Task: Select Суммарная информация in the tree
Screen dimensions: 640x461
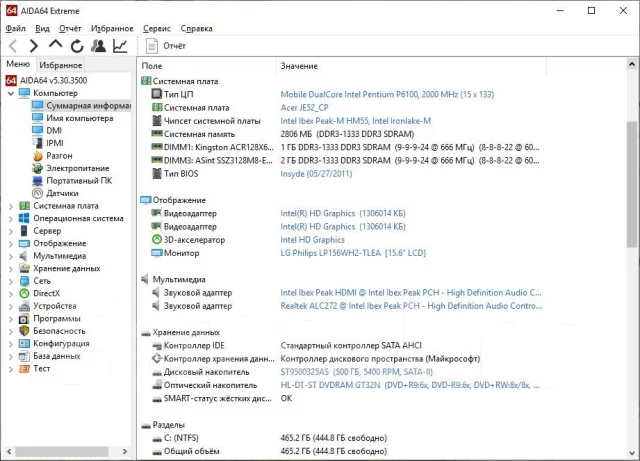Action: (x=88, y=106)
